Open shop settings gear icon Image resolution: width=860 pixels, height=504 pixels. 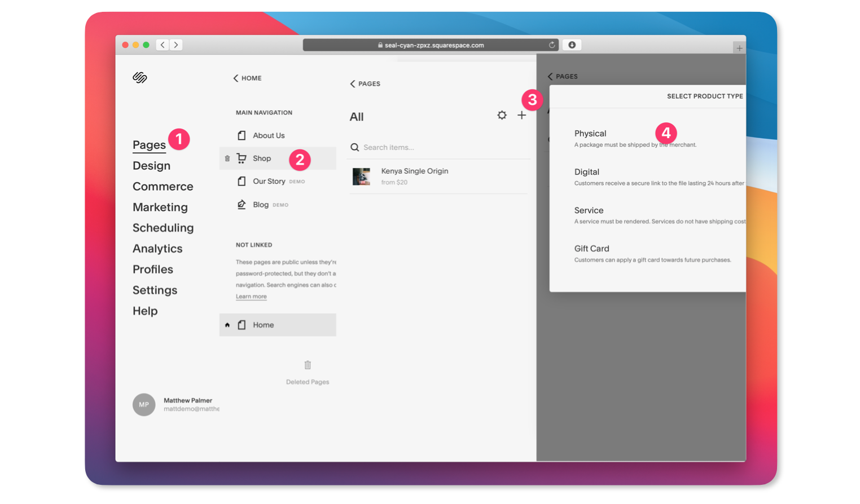(x=502, y=116)
